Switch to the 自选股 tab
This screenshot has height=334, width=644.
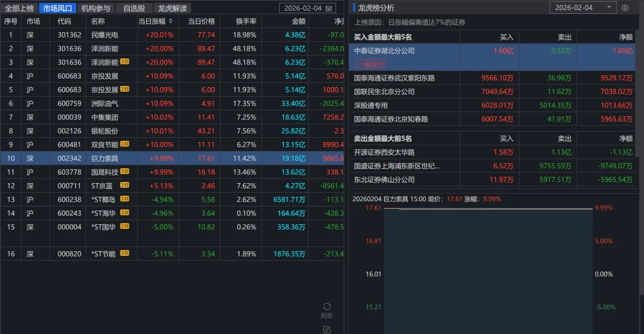click(134, 8)
